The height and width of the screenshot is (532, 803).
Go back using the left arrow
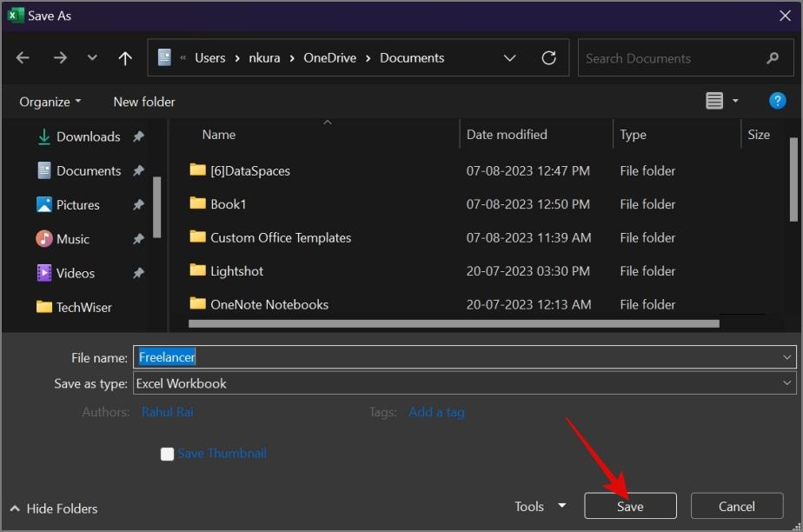pyautogui.click(x=23, y=58)
